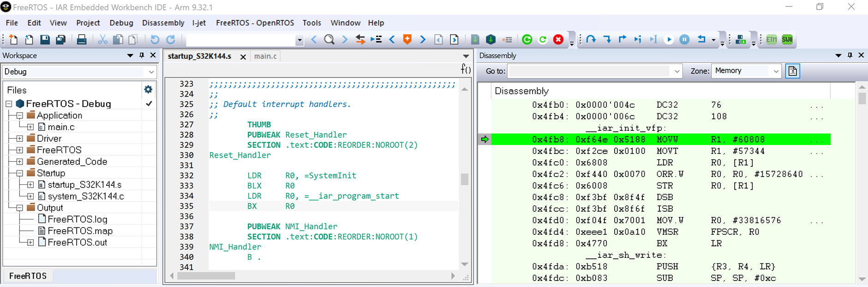Click the Go To line icon
This screenshot has width=868, height=287.
[x=376, y=40]
